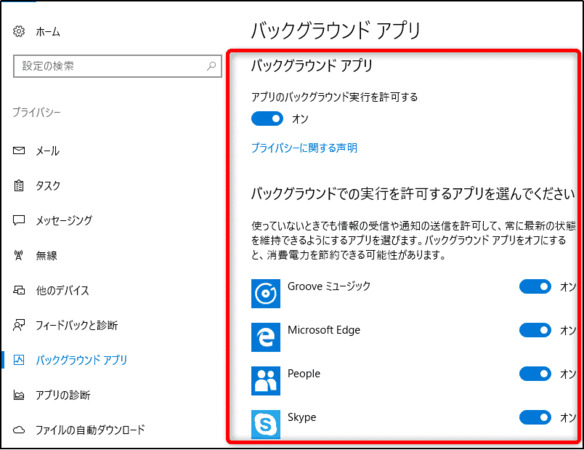Open the メール privacy section
This screenshot has width=584, height=450.
[47, 151]
